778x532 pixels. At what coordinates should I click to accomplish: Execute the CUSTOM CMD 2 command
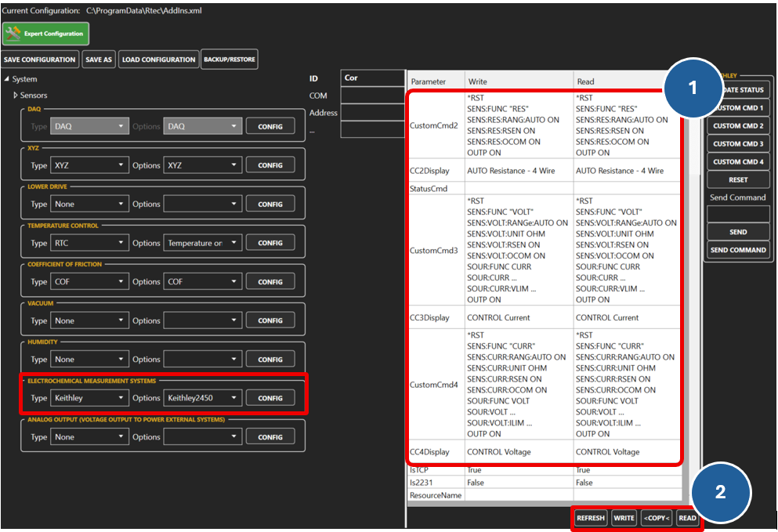coord(737,125)
